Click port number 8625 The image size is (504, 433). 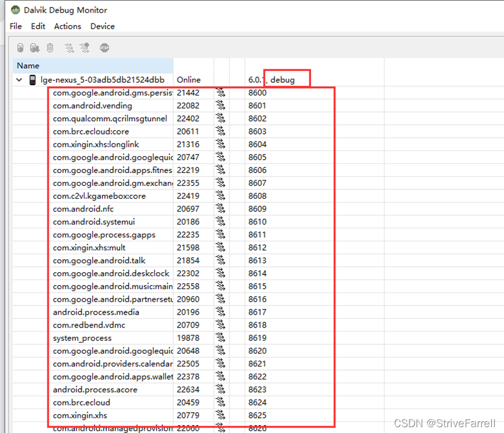[x=258, y=416]
